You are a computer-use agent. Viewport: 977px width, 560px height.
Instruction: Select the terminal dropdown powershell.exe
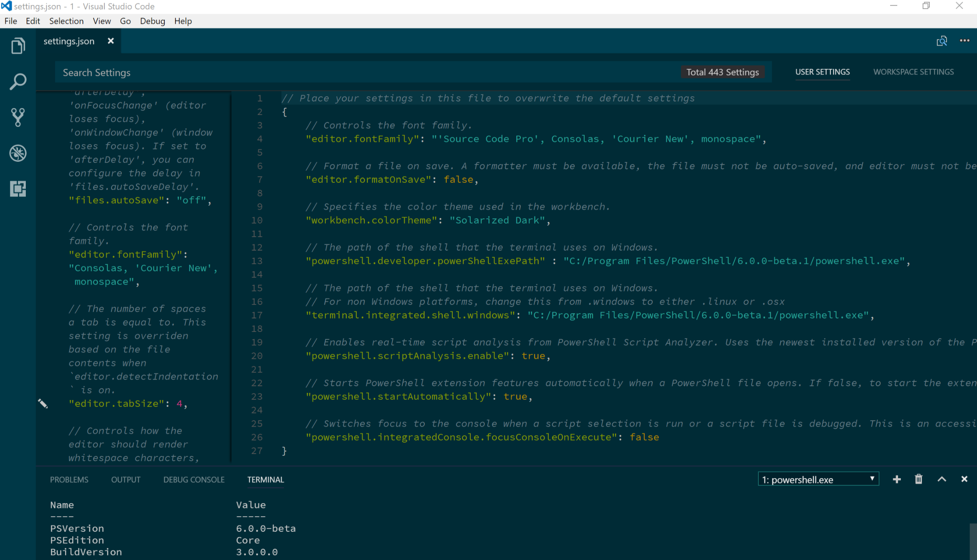pos(816,479)
